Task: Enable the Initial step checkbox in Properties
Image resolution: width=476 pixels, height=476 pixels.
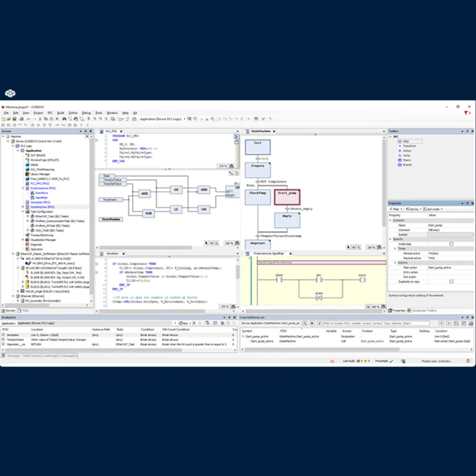Action: pyautogui.click(x=451, y=244)
